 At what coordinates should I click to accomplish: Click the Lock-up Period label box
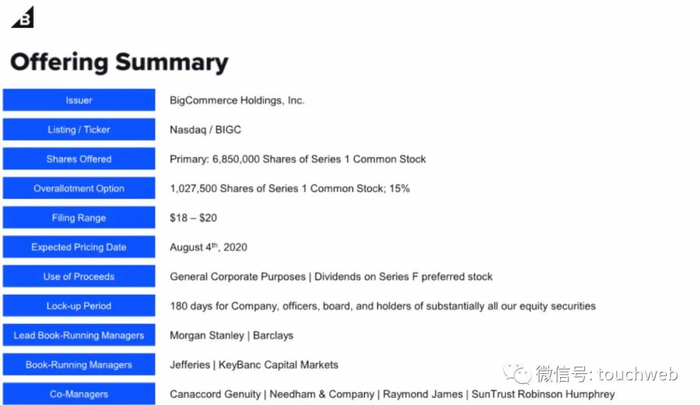(79, 306)
